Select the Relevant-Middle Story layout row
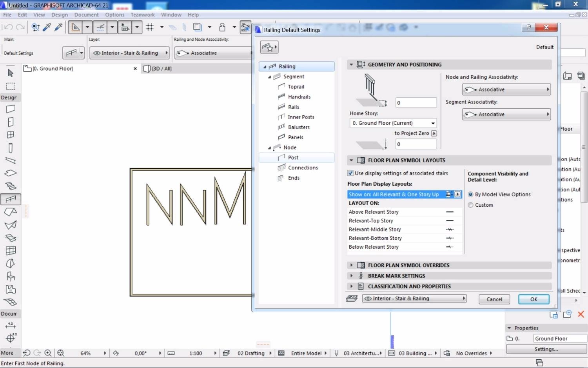This screenshot has width=588, height=368. [x=404, y=230]
